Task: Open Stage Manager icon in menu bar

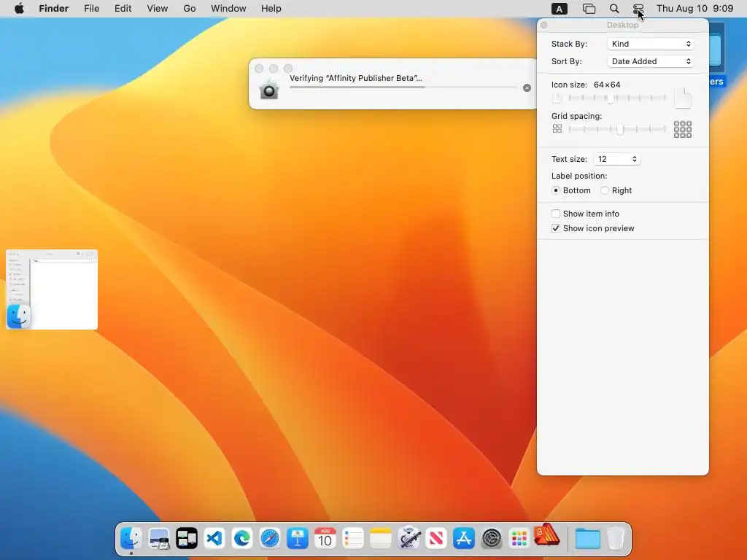Action: click(x=589, y=9)
